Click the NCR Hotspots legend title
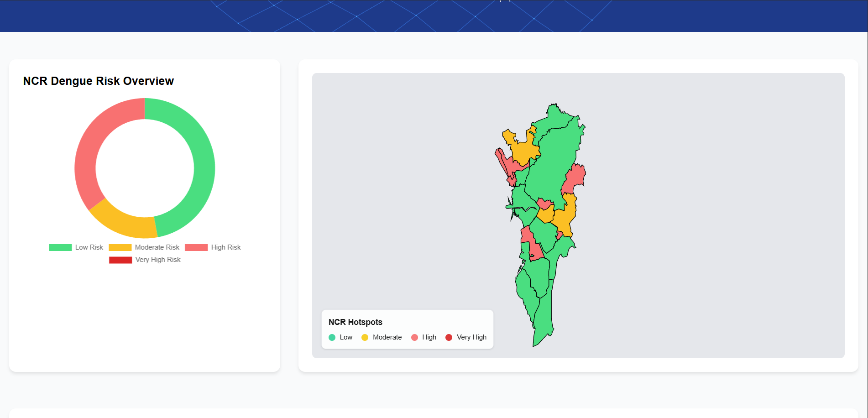Viewport: 868px width, 418px height. coord(356,322)
